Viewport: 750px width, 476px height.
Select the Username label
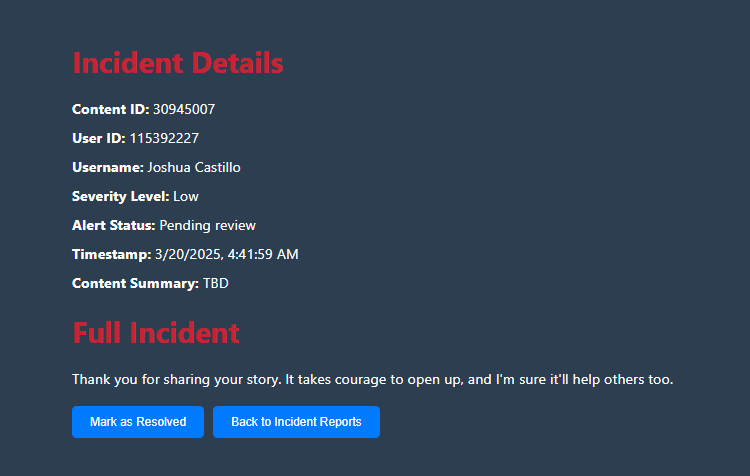click(x=108, y=167)
